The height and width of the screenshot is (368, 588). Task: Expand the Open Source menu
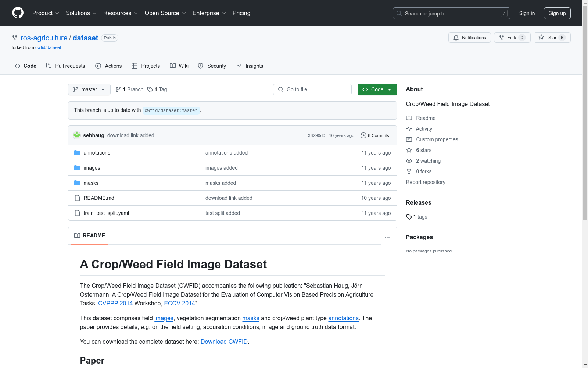point(165,13)
